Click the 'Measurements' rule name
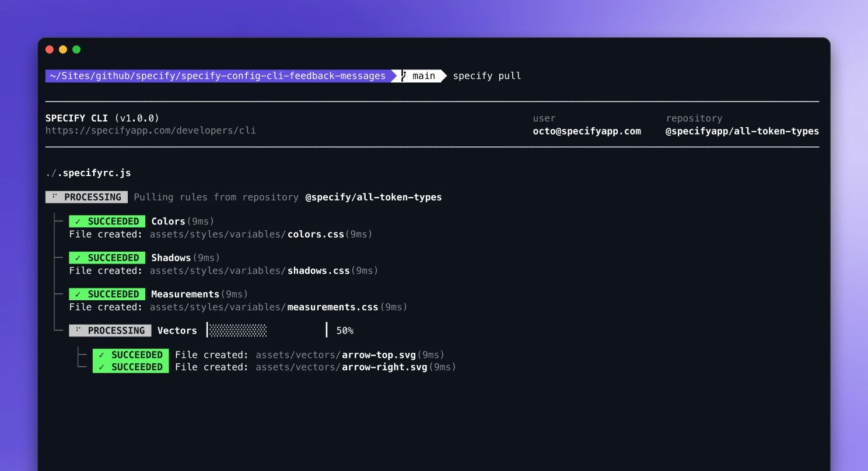Screen dimensions: 868x471 (185, 294)
